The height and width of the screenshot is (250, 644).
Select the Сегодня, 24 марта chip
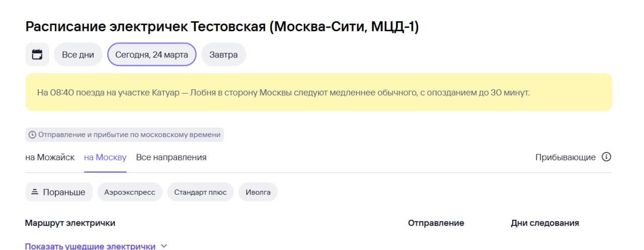coord(151,55)
